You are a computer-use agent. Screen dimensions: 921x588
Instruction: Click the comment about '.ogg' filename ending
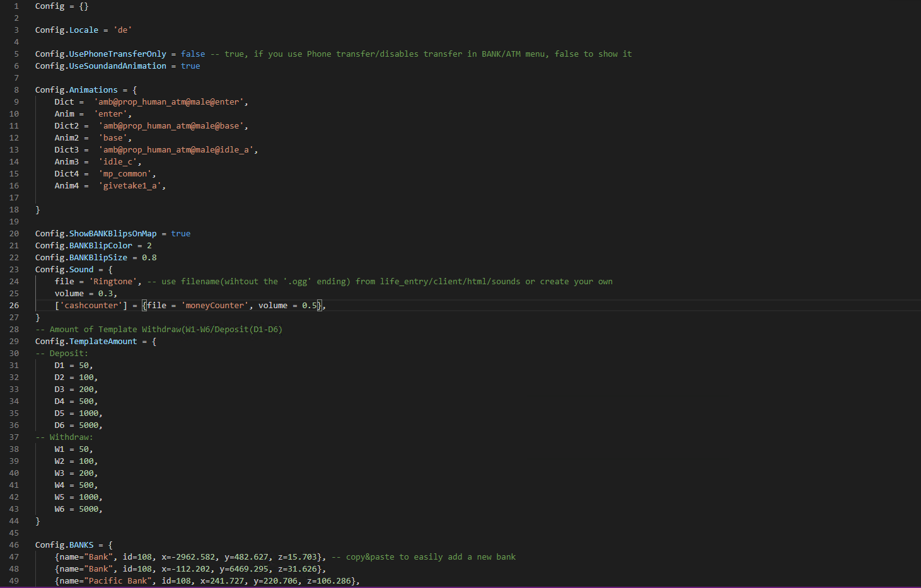click(x=379, y=282)
